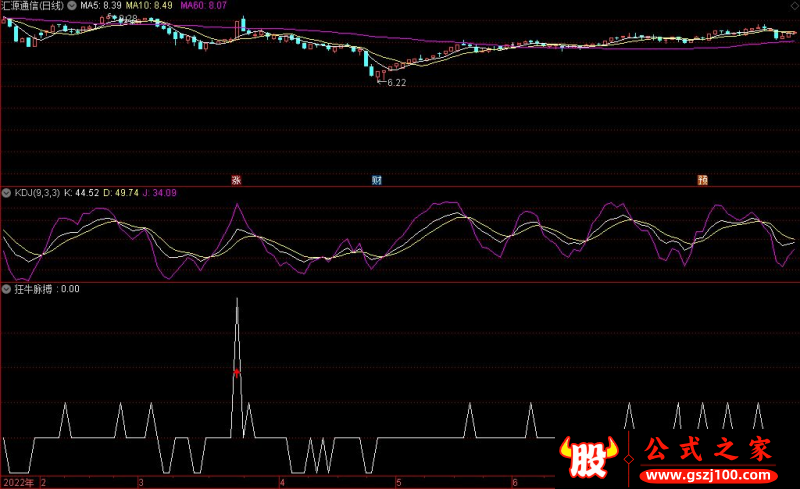This screenshot has height=489, width=800.
Task: Click the KDJ(9,3,3) indicator name
Action: 37,193
